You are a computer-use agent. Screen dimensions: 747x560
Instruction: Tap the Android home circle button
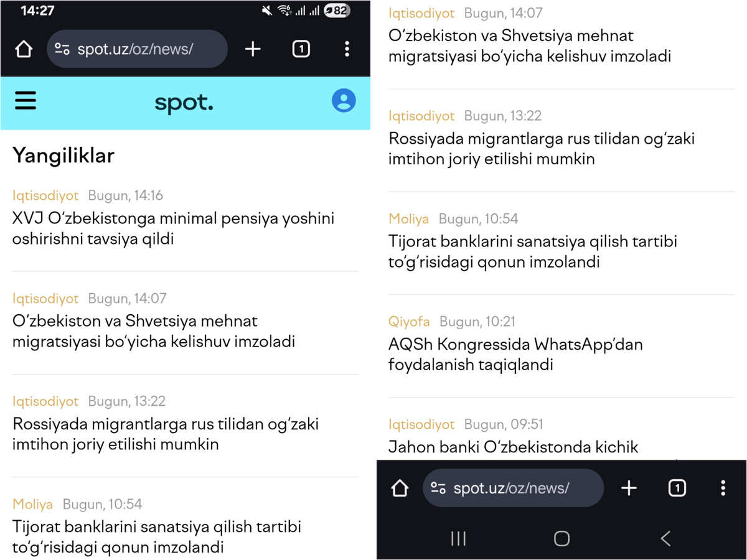(x=561, y=538)
